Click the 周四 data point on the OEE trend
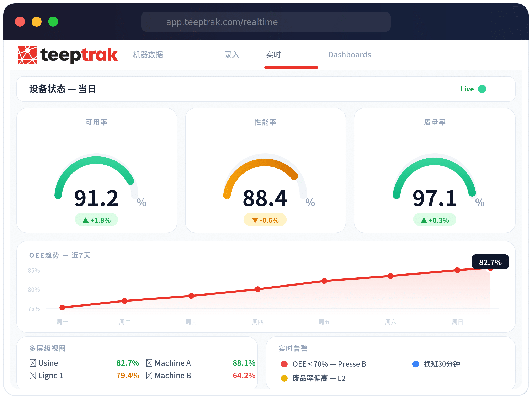Image resolution: width=532 pixels, height=399 pixels. tap(257, 289)
